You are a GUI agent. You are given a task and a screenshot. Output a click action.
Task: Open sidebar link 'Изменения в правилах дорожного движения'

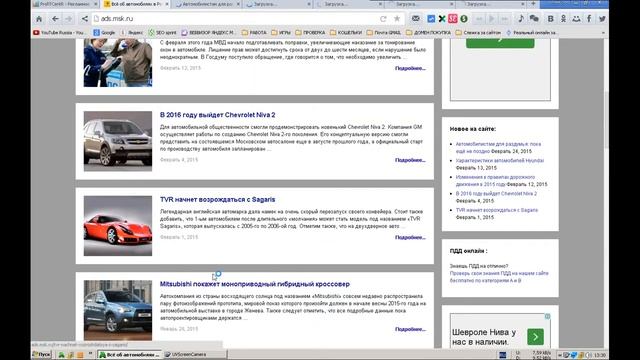click(x=495, y=180)
